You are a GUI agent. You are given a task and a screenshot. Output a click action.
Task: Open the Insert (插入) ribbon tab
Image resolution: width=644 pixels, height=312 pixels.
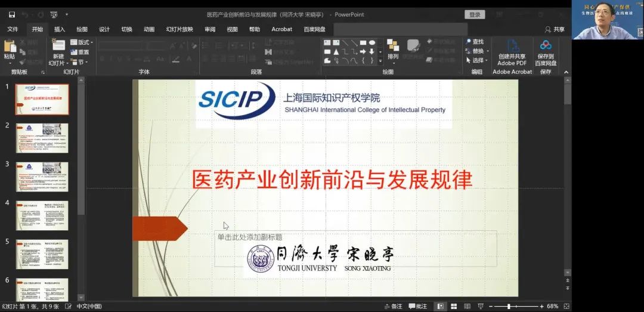pyautogui.click(x=60, y=29)
